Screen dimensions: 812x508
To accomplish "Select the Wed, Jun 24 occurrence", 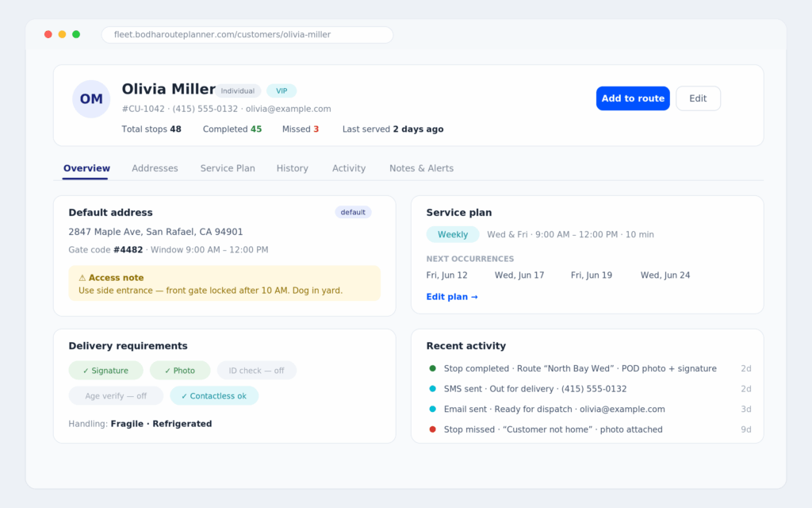I will point(665,275).
